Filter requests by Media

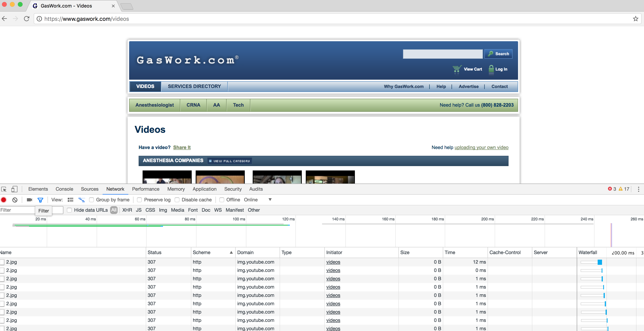177,210
